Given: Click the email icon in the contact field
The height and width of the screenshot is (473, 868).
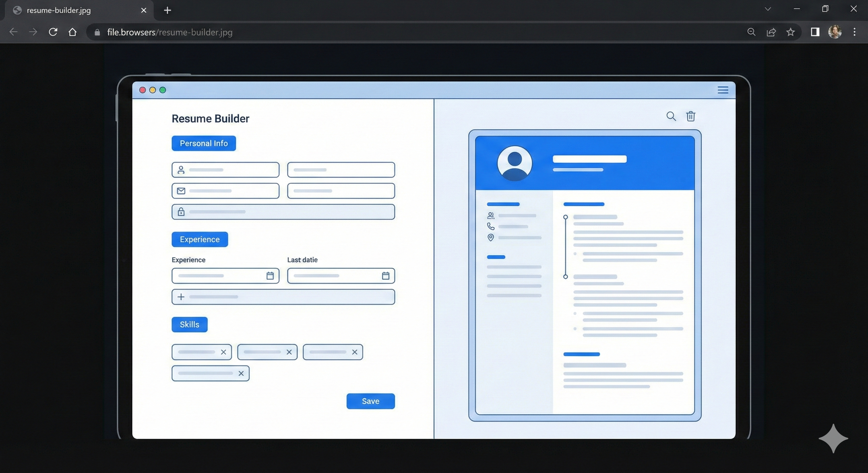Looking at the screenshot, I should (181, 191).
